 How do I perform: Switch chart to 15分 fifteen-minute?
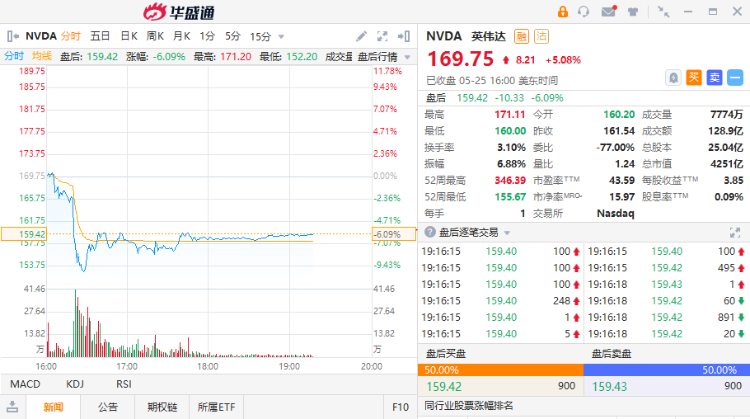coord(260,36)
